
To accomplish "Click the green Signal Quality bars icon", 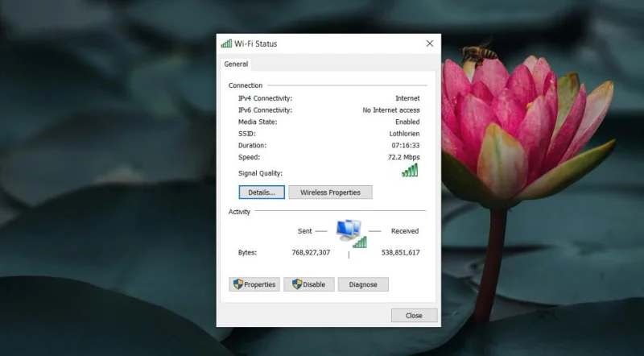I will tap(410, 170).
